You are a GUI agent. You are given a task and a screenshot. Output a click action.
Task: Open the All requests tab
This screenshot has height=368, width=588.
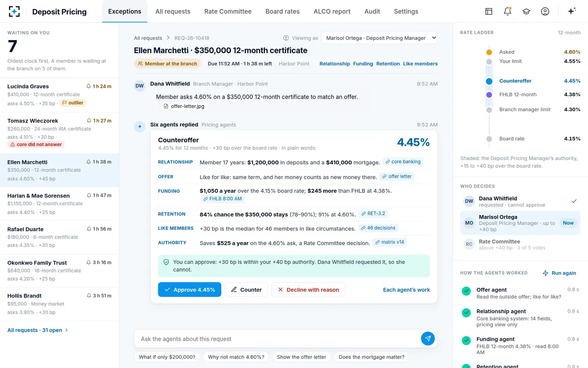[173, 11]
